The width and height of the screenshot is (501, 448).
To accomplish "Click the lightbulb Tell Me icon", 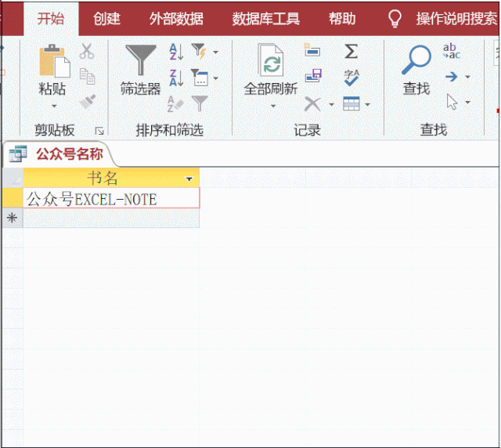I will pos(395,18).
